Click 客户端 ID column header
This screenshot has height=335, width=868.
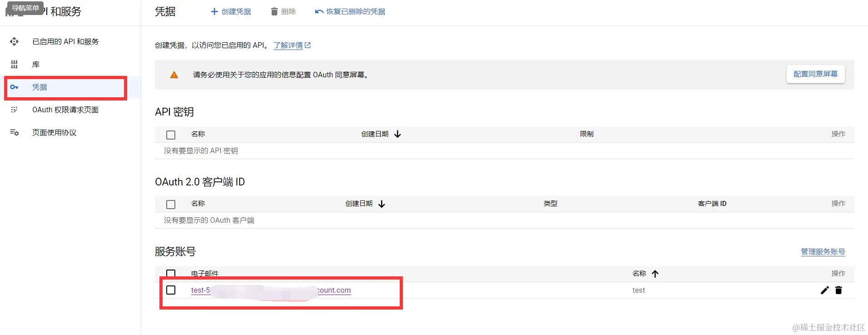[x=712, y=204]
